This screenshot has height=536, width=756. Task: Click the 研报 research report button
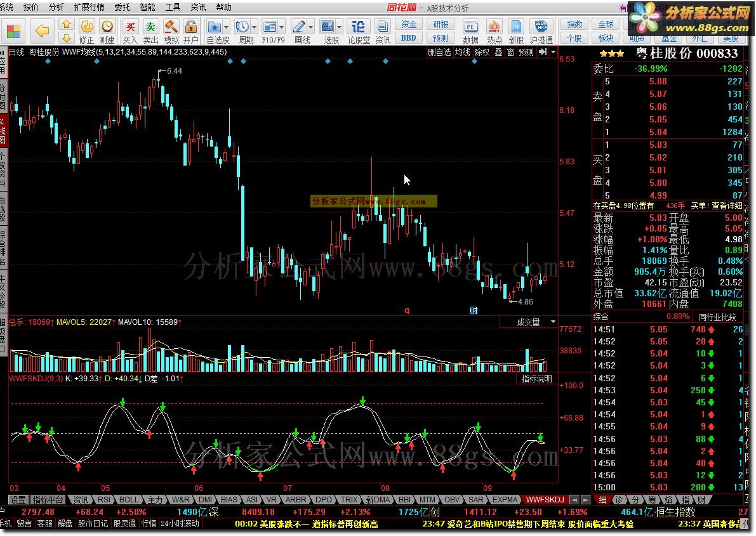[441, 24]
